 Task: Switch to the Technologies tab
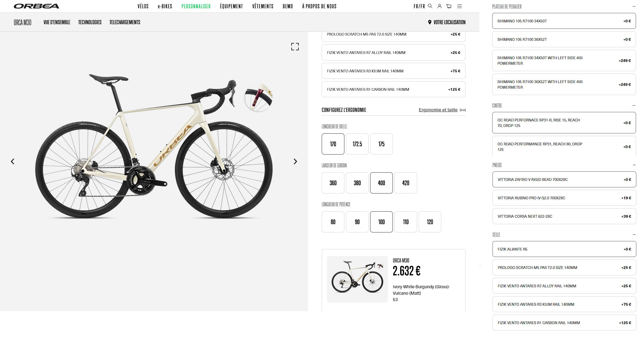click(90, 22)
